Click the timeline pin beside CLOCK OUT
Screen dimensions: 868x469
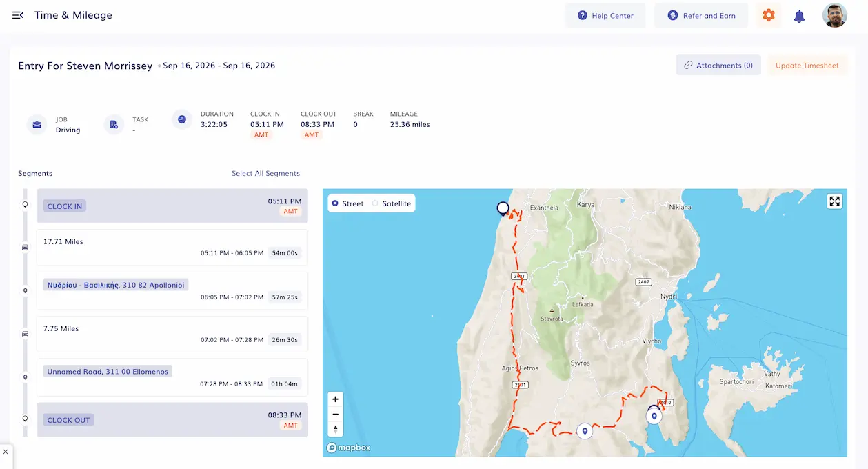(x=26, y=419)
